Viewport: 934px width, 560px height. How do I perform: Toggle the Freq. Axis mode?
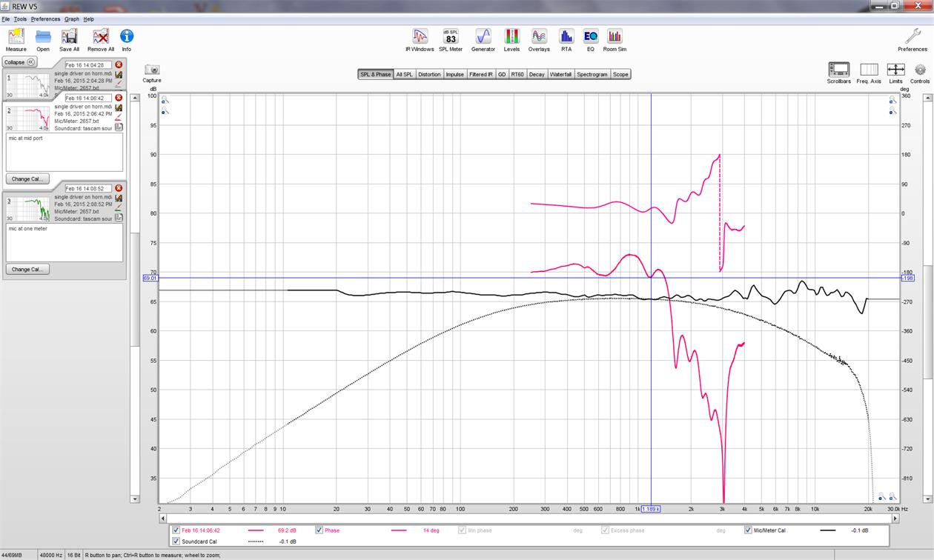point(869,73)
